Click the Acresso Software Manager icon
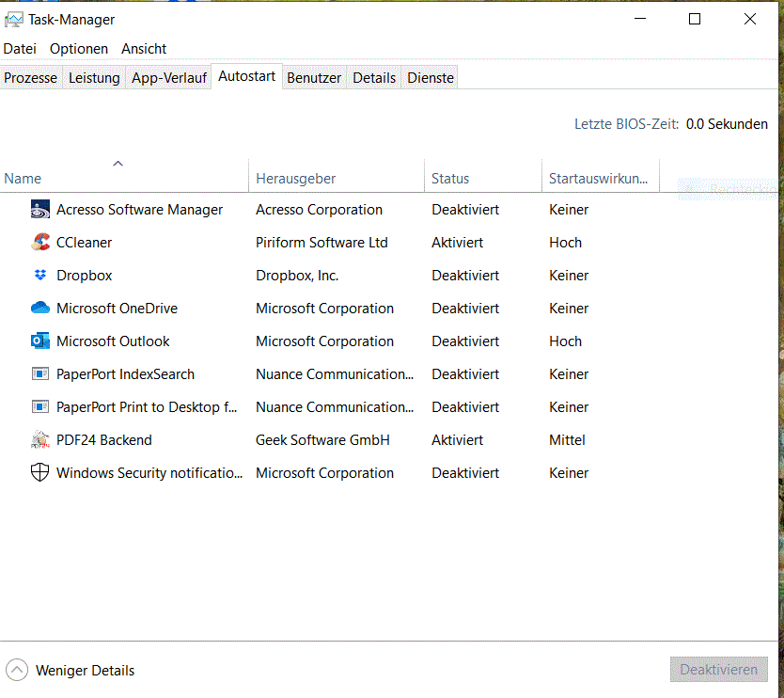Screen dimensions: 784x698 [x=40, y=209]
